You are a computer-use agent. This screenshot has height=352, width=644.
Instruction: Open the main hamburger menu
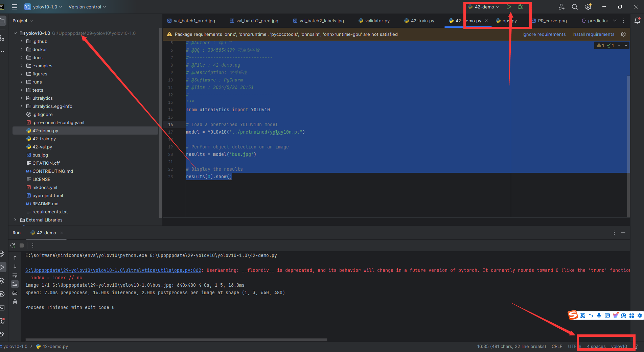point(14,7)
